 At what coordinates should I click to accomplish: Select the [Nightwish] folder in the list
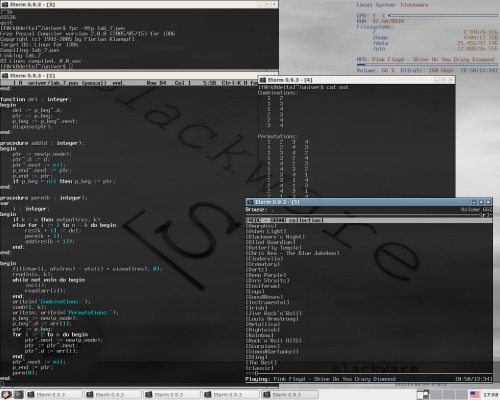[263, 330]
